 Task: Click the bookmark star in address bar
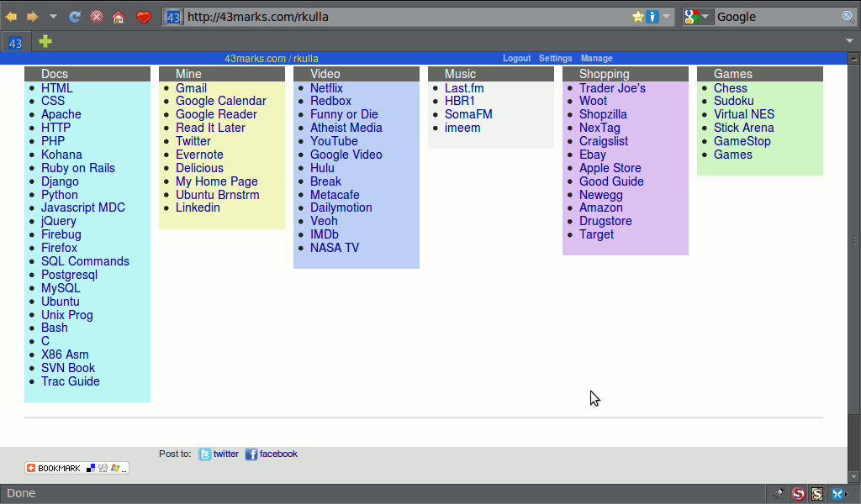[x=637, y=17]
